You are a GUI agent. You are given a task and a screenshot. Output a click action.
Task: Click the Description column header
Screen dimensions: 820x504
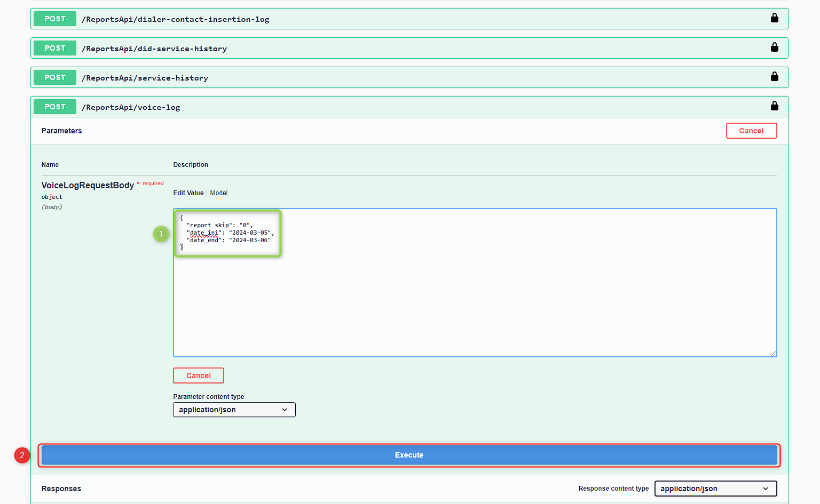pos(191,165)
